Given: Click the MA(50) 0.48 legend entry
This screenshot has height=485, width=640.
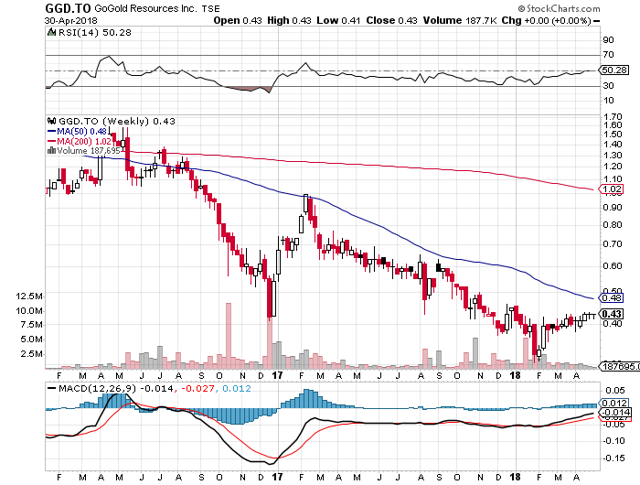Looking at the screenshot, I should (82, 131).
